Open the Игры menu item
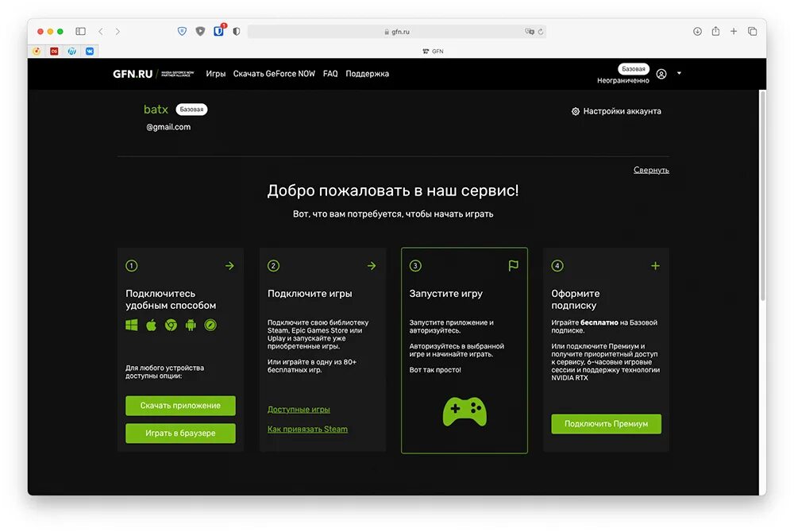This screenshot has height=532, width=794. point(216,74)
